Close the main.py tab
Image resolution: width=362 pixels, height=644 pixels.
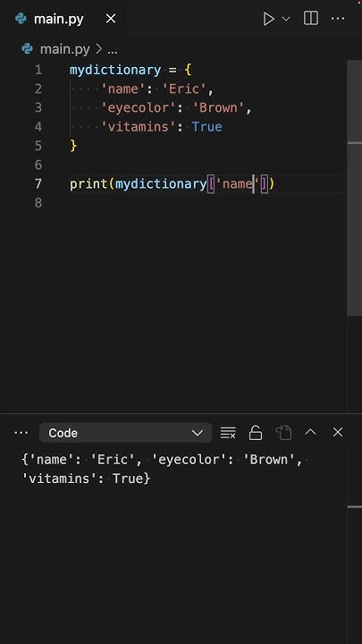111,19
